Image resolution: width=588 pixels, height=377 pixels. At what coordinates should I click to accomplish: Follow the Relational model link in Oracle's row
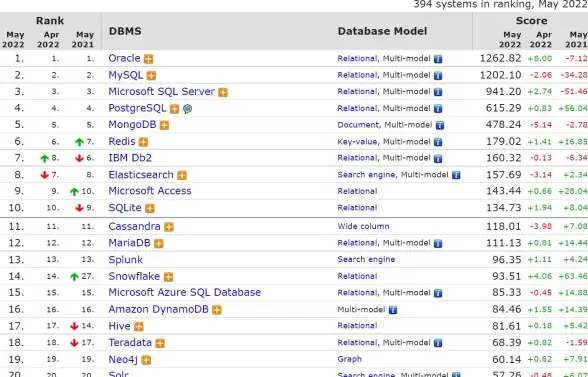357,59
